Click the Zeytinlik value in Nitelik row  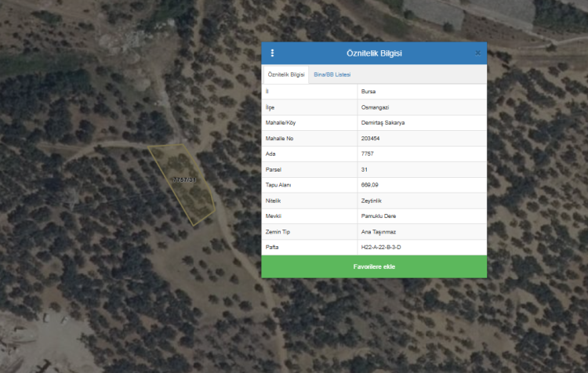(x=371, y=201)
